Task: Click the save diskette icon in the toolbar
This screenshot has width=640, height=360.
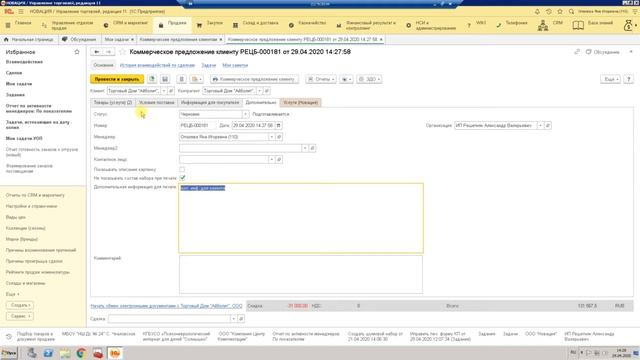Action: (x=165, y=79)
